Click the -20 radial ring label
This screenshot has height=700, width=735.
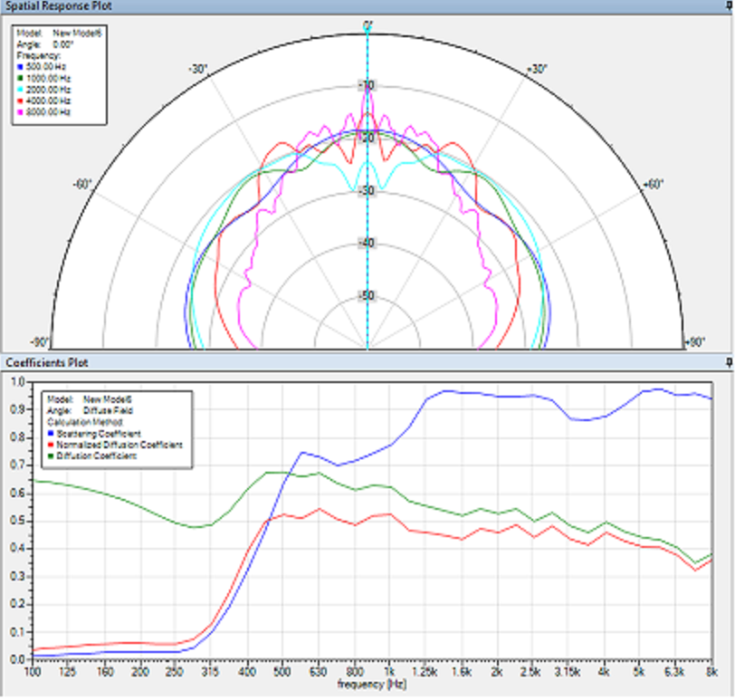tap(367, 138)
